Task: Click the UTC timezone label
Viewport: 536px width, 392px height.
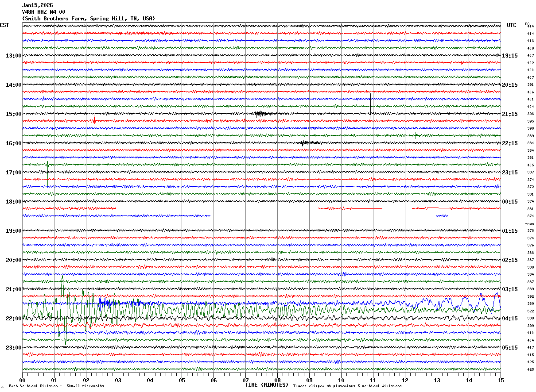Action: (512, 25)
